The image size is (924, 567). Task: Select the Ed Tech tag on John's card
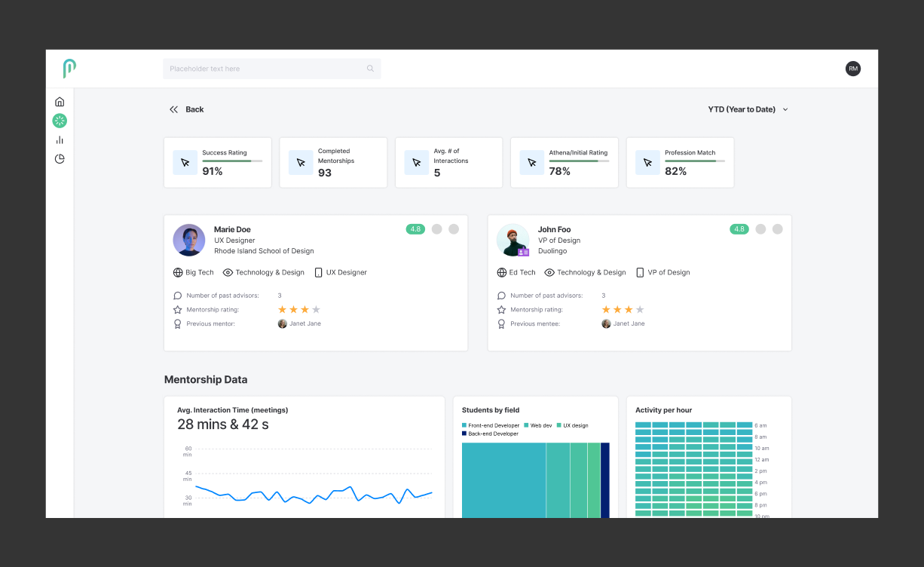point(516,272)
